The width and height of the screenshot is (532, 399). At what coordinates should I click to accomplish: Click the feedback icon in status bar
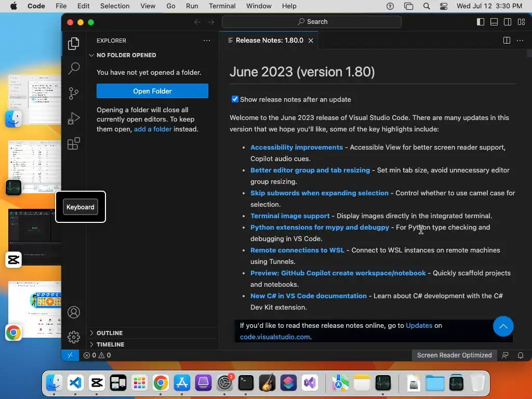click(x=505, y=355)
